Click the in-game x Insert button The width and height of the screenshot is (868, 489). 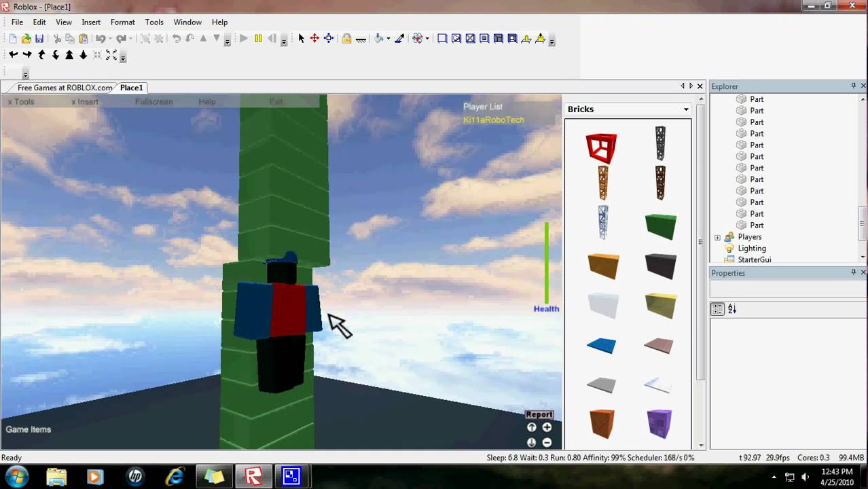[x=85, y=102]
